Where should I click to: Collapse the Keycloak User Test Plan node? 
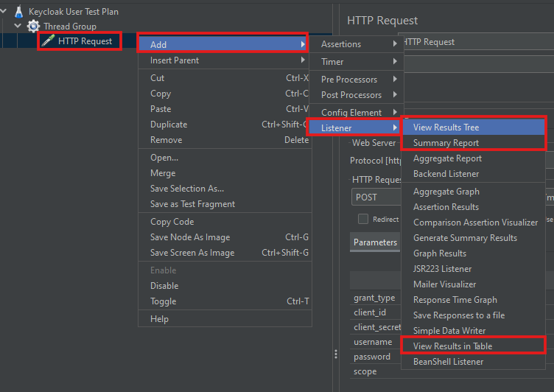[x=4, y=11]
